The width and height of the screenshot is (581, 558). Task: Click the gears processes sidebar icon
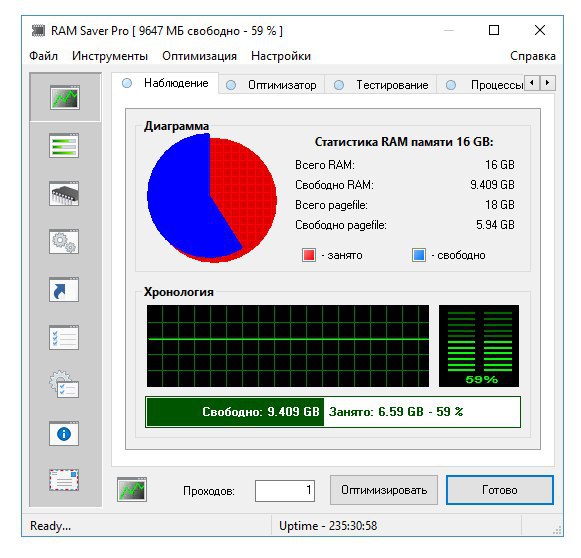tap(64, 241)
